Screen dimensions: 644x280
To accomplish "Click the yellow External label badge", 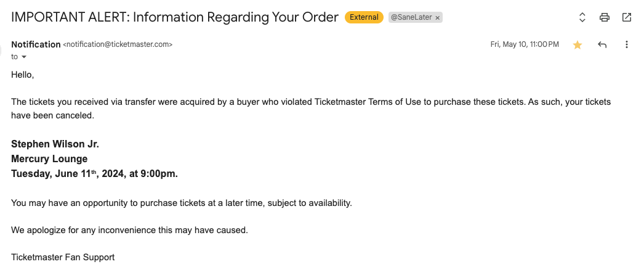I will tap(364, 17).
